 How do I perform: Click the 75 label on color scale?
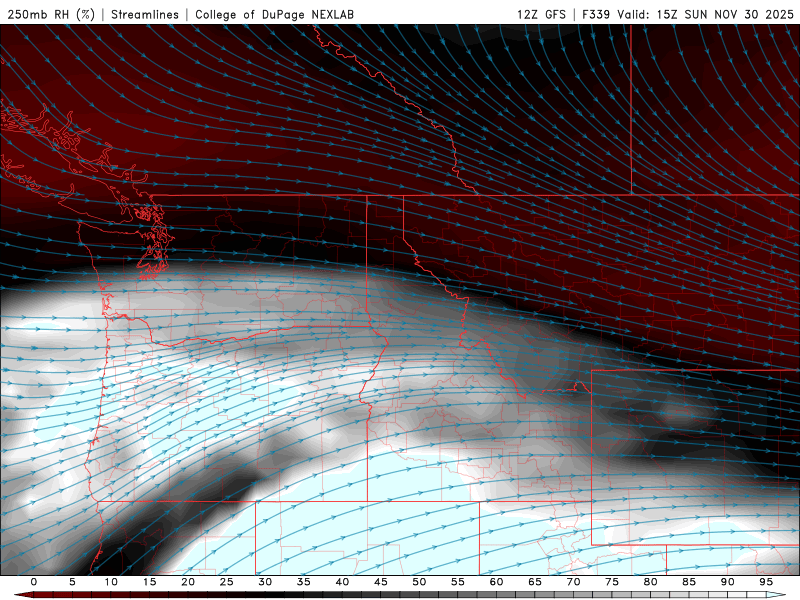click(x=612, y=582)
